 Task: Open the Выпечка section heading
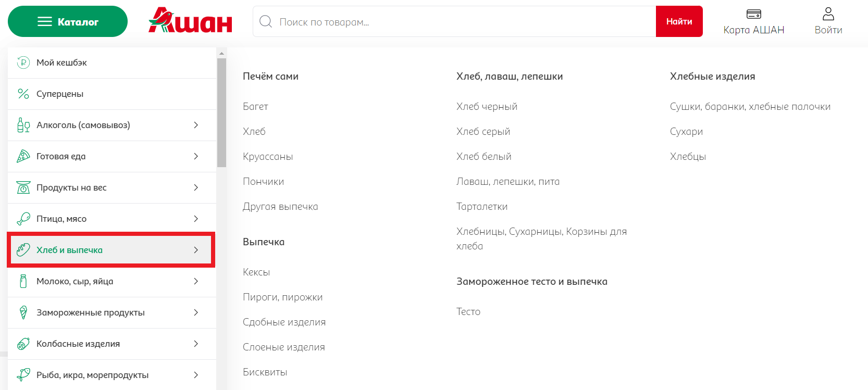264,242
